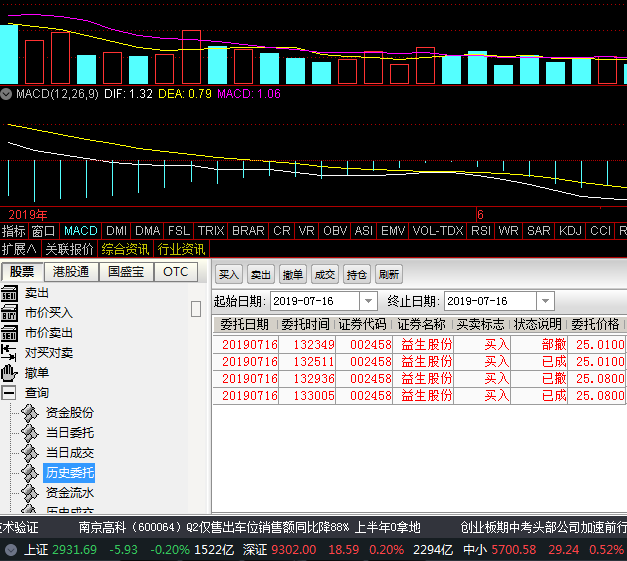This screenshot has width=627, height=561.
Task: Click the 卖出 sell icon in the sidebar
Action: pyautogui.click(x=9, y=293)
